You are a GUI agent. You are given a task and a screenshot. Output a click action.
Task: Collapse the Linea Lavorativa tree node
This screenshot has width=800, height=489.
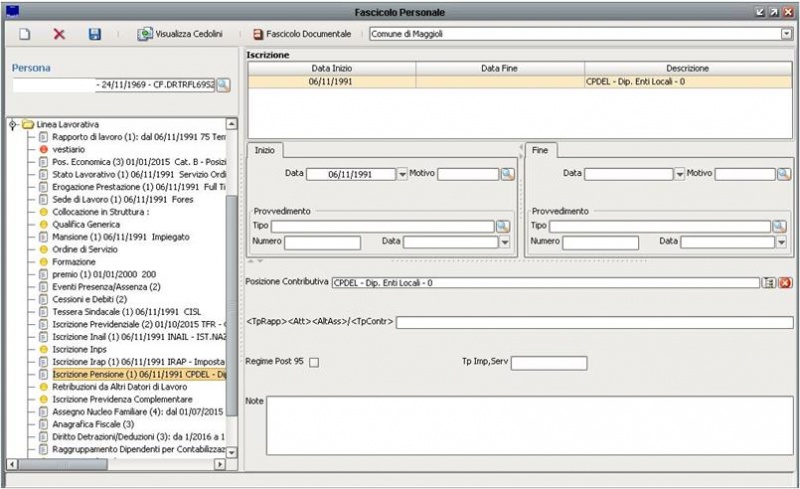(12, 124)
